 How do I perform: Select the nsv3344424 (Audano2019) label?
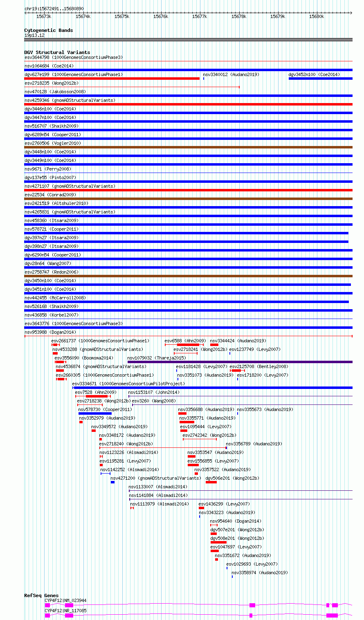238,341
